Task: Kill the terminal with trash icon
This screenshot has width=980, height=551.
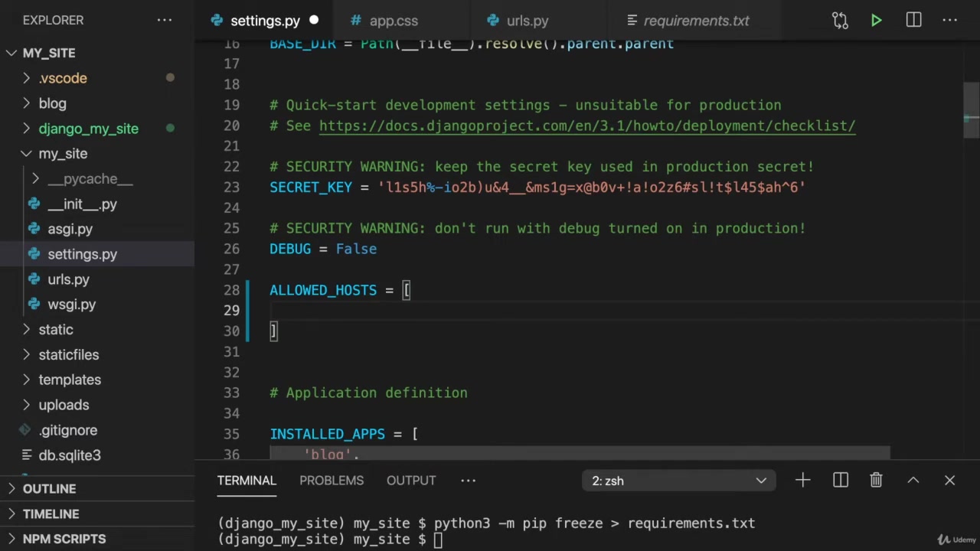Action: coord(876,481)
